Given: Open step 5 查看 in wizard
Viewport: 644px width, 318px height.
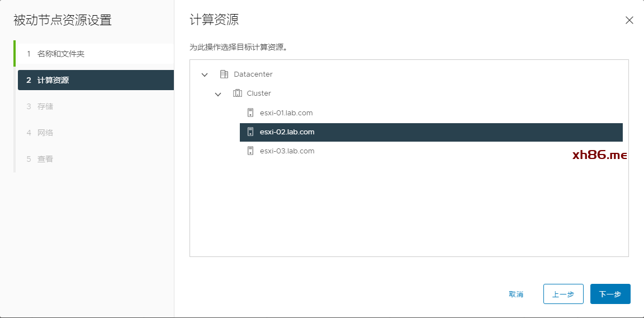Looking at the screenshot, I should coord(45,159).
